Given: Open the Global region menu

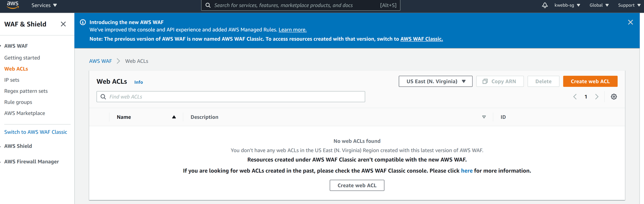Looking at the screenshot, I should tap(599, 5).
